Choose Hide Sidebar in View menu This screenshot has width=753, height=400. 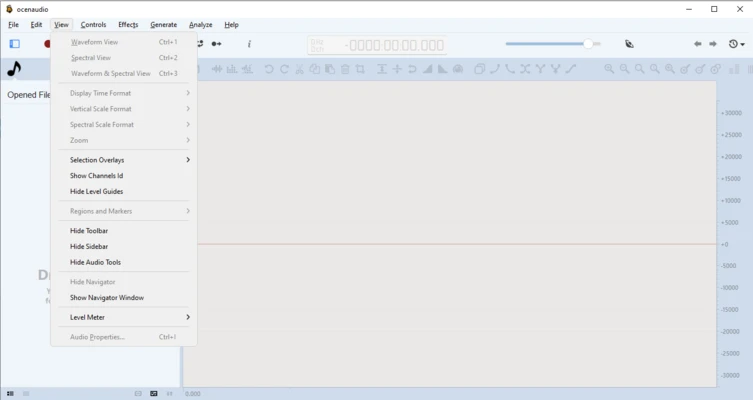tap(124, 247)
